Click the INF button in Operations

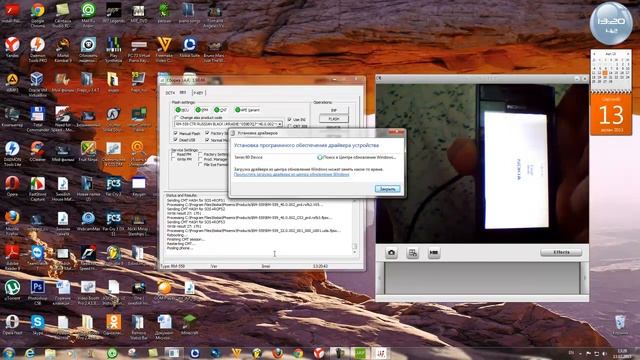tap(333, 110)
